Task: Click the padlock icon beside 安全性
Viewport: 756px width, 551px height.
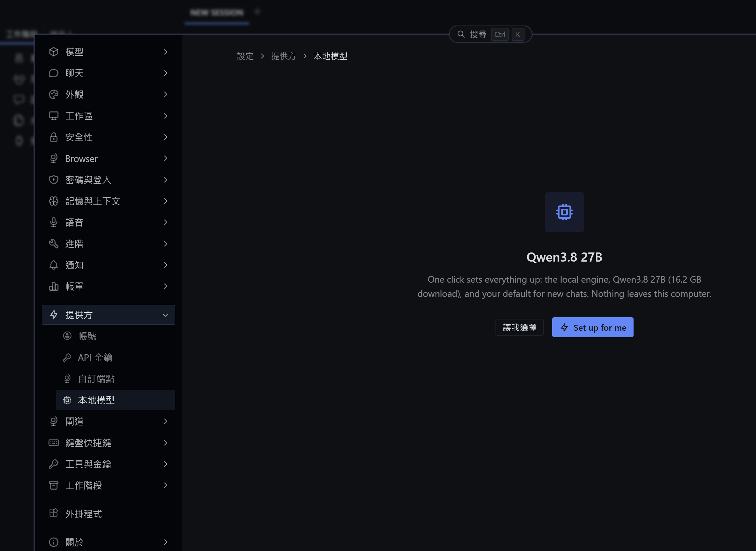Action: tap(54, 137)
